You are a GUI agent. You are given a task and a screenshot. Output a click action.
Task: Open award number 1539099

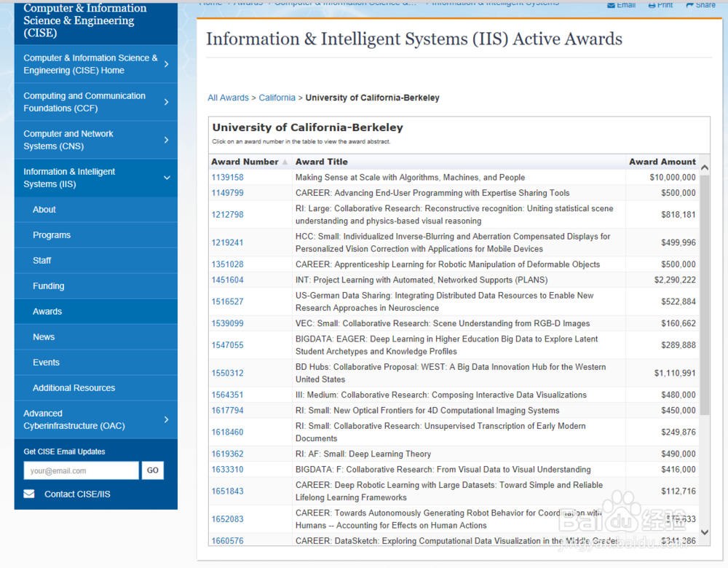(x=227, y=323)
